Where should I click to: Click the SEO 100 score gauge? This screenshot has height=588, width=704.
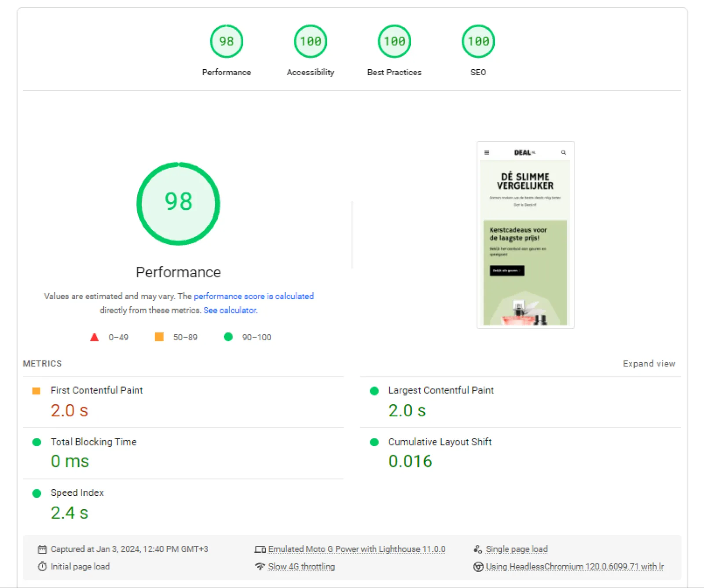coord(478,41)
